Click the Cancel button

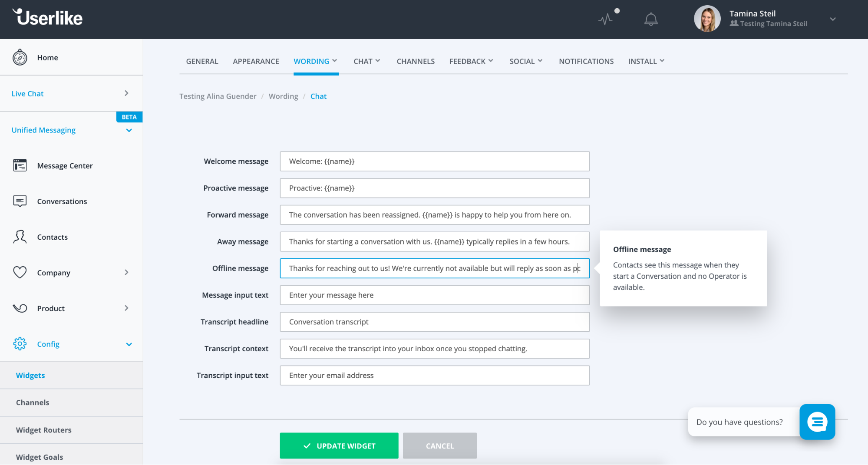(440, 445)
